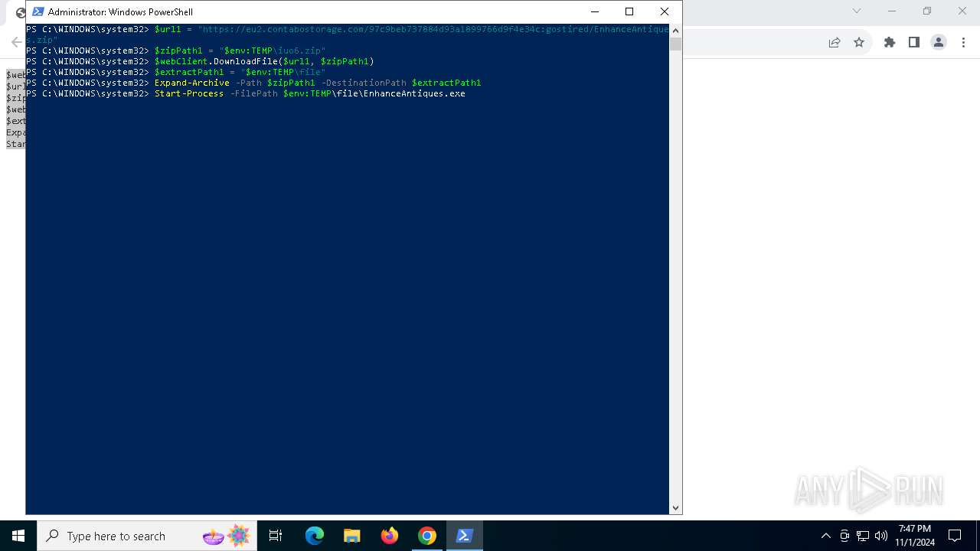This screenshot has height=551, width=980.
Task: Restore down the Chrome window
Action: click(x=927, y=11)
